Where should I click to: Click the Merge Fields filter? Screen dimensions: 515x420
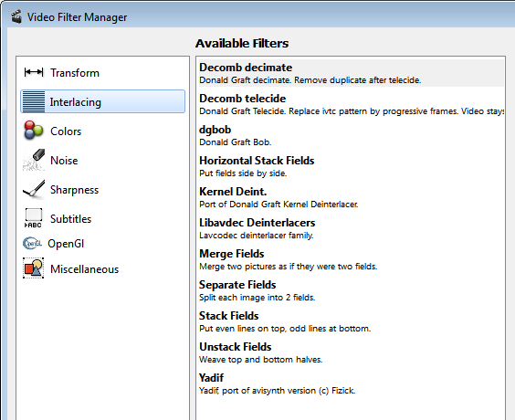tap(352, 259)
